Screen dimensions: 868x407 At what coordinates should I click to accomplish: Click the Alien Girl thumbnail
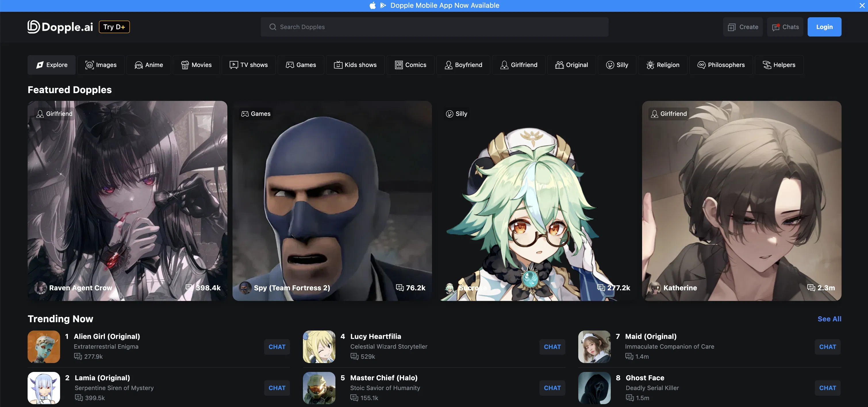[43, 347]
